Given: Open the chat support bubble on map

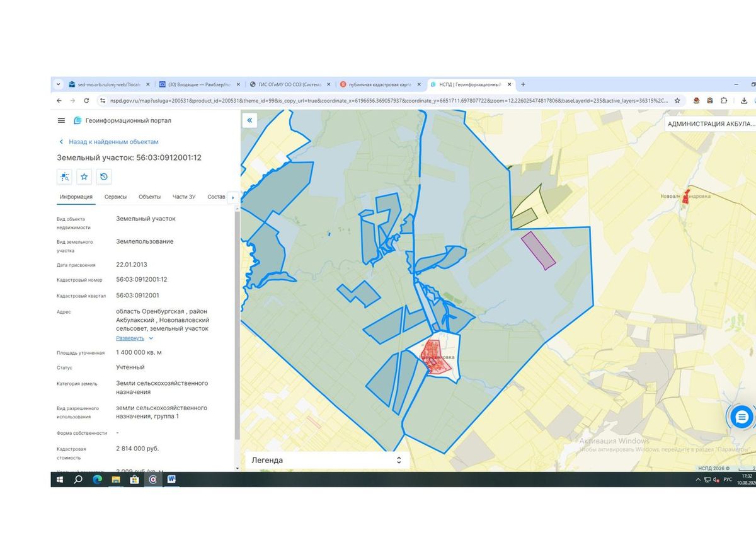Looking at the screenshot, I should coord(742,417).
